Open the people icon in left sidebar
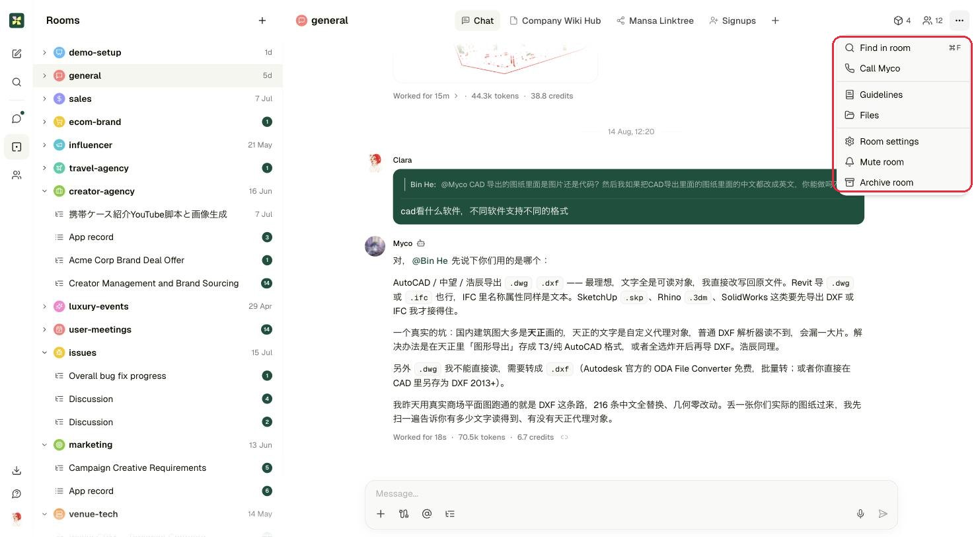 17,175
